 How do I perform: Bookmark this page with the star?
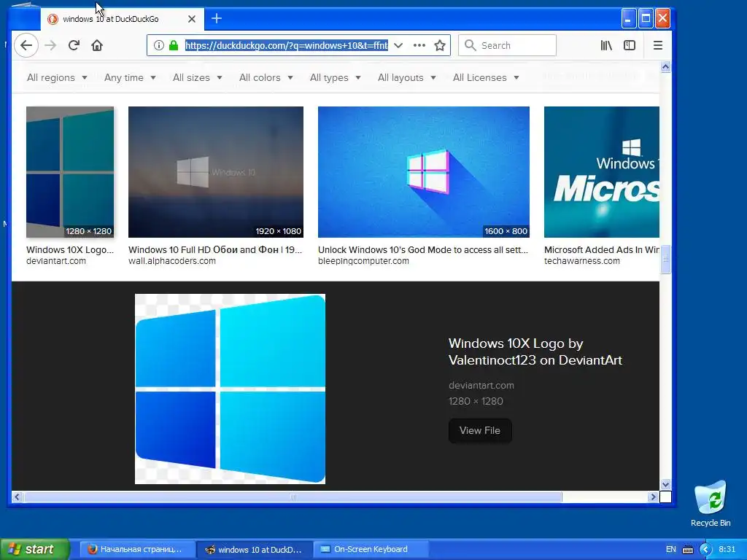[x=440, y=45]
